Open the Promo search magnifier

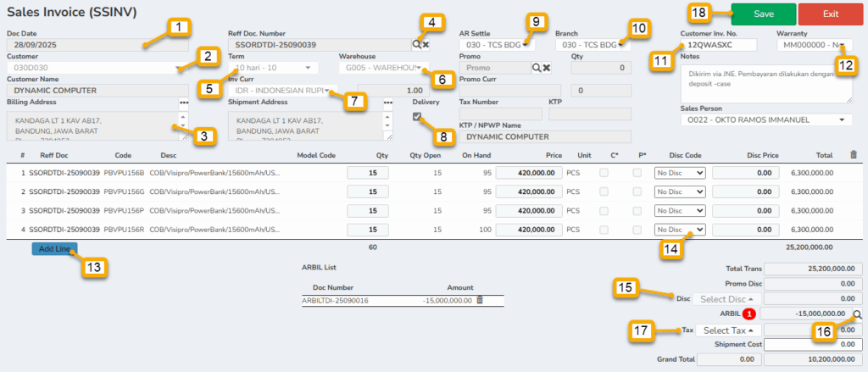coord(536,67)
